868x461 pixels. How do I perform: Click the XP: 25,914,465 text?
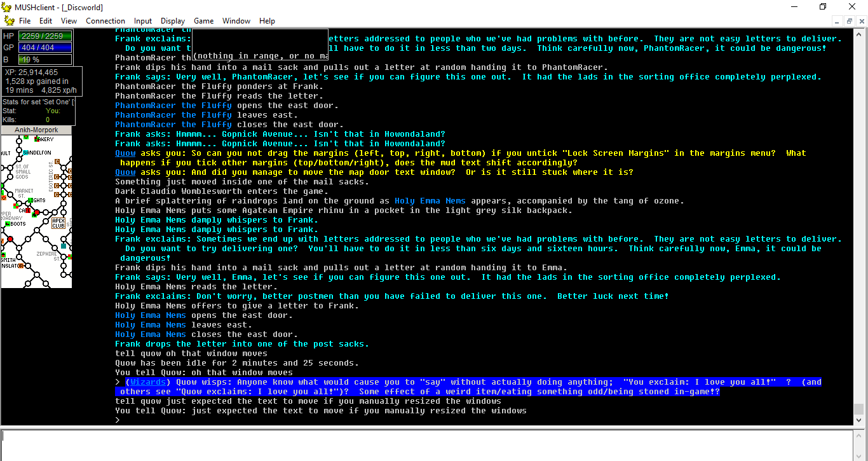coord(31,72)
